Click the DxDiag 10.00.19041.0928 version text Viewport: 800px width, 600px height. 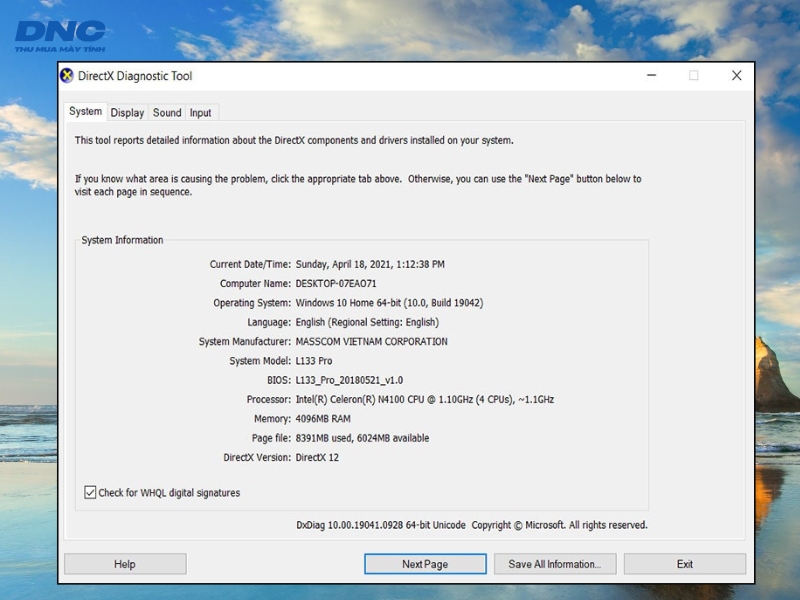(x=381, y=525)
